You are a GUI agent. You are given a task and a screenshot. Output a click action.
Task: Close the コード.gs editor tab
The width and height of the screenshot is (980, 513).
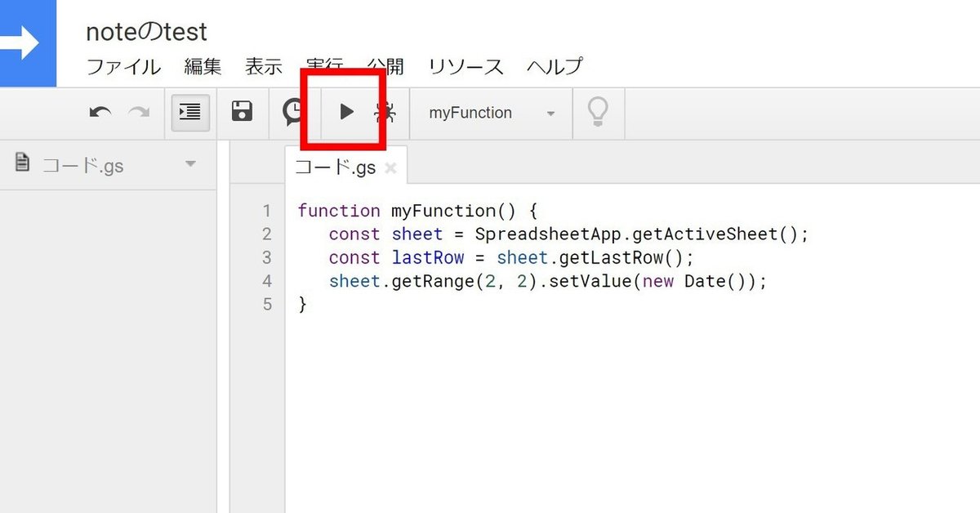pyautogui.click(x=390, y=168)
